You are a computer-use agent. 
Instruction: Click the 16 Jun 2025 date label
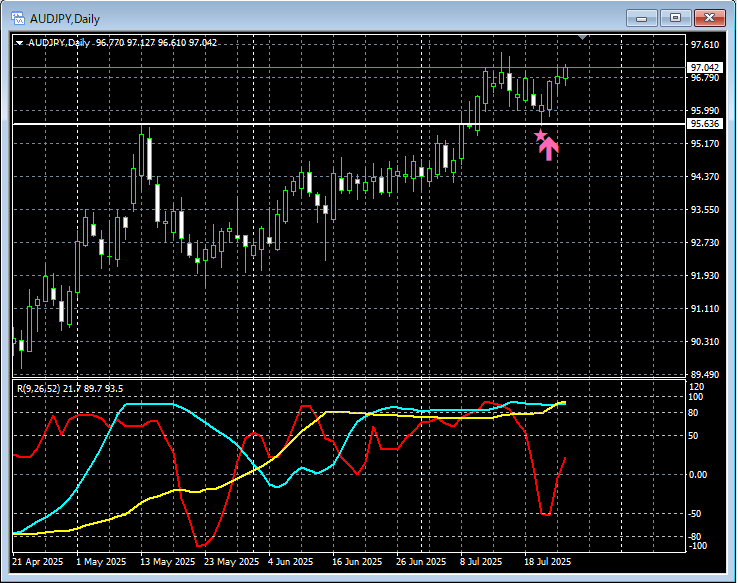click(x=357, y=562)
